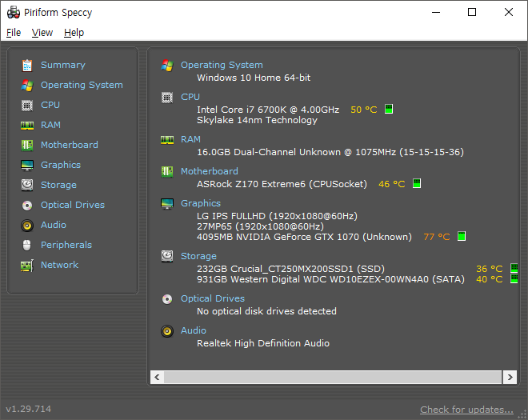The image size is (528, 420).
Task: Select Audio in the sidebar
Action: (x=54, y=225)
